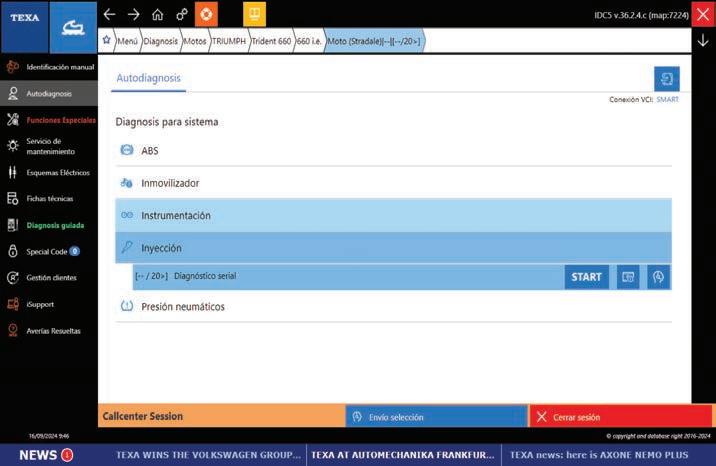Image resolution: width=716 pixels, height=466 pixels.
Task: Open the home screen icon
Action: (158, 15)
